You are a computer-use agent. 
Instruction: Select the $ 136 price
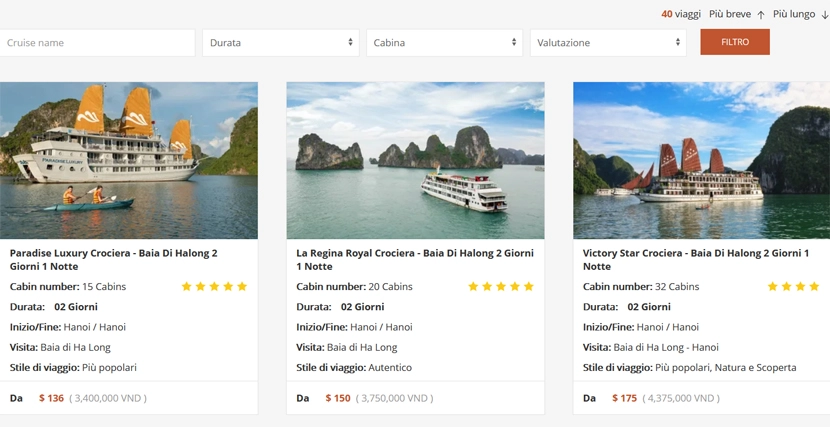(51, 398)
